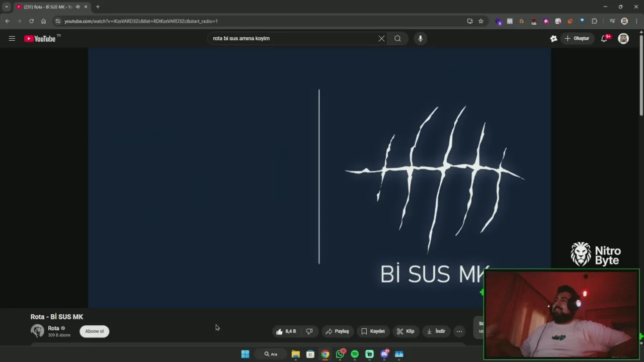Open the YouTube account avatar menu
644x362 pixels.
point(623,38)
